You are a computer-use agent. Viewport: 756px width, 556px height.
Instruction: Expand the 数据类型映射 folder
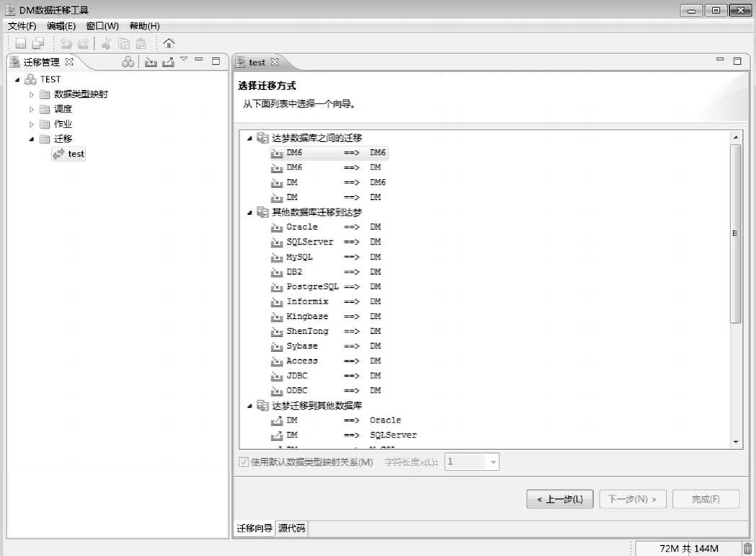(31, 94)
